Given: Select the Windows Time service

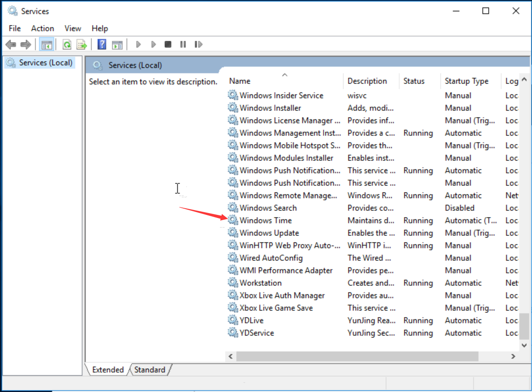Looking at the screenshot, I should pyautogui.click(x=265, y=221).
